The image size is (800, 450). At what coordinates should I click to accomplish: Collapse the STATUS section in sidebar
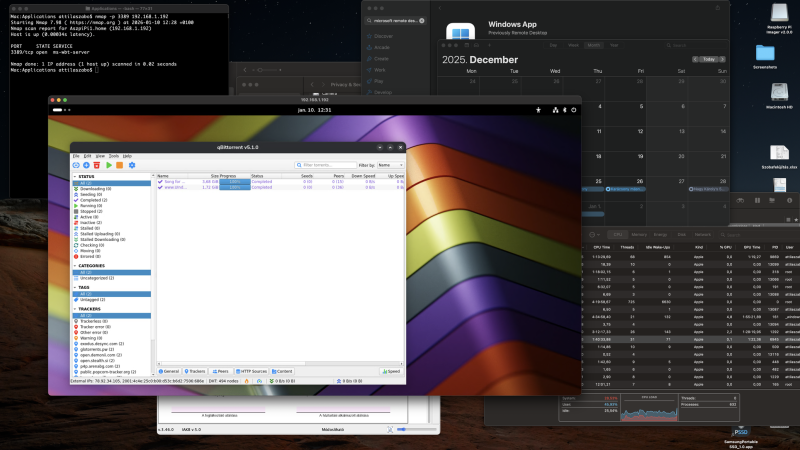point(75,177)
